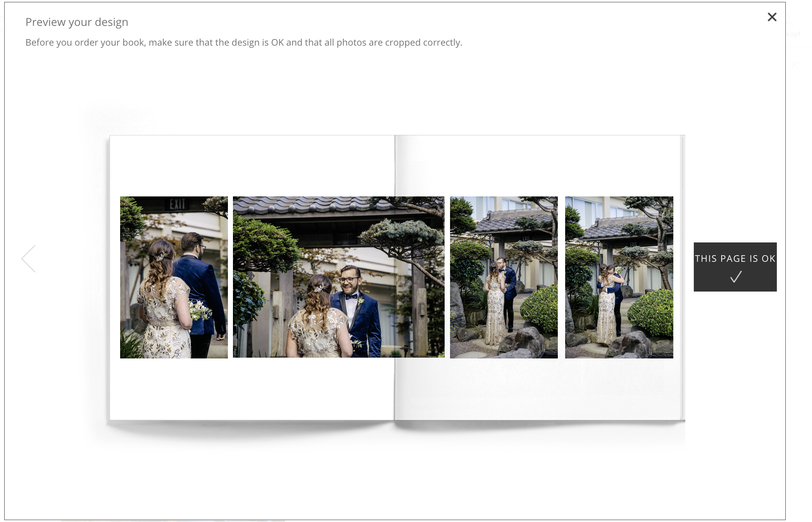The image size is (812, 522).
Task: Select the photo of couple kissing in garden
Action: pos(504,277)
